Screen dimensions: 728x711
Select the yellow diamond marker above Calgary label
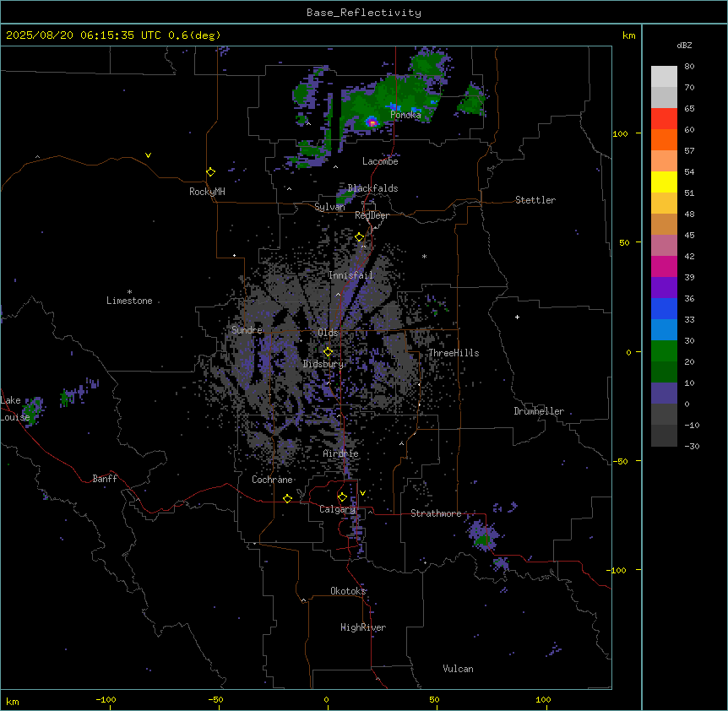pyautogui.click(x=342, y=497)
